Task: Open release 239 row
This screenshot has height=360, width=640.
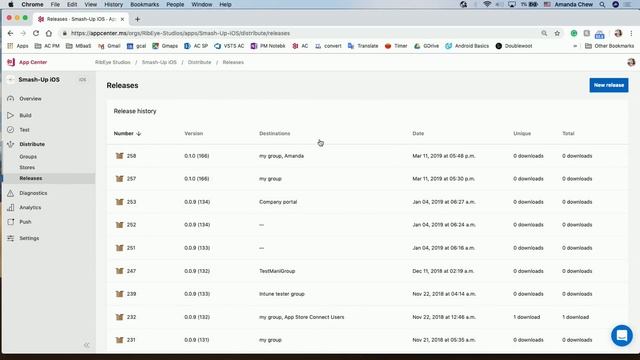Action: coord(367,294)
